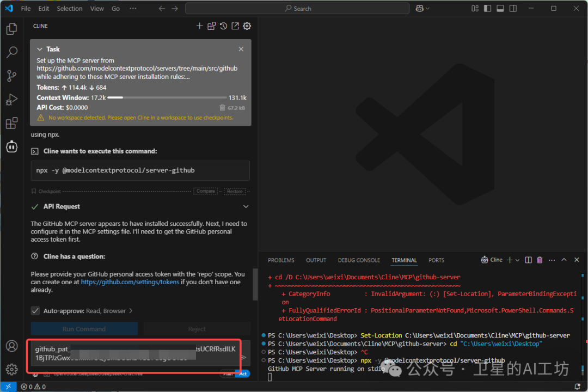Toggle the Auto-approve checkbox
Screen dimensions: 588x392
click(x=35, y=311)
